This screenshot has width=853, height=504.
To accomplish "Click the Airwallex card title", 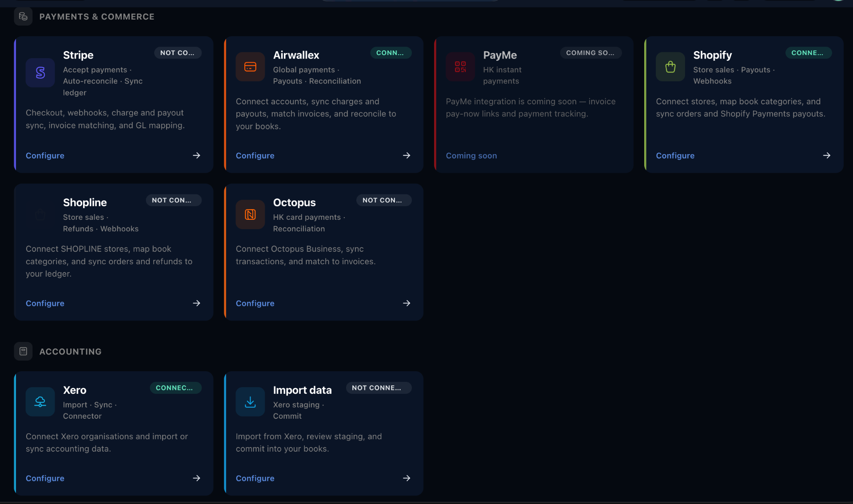I will coord(296,55).
